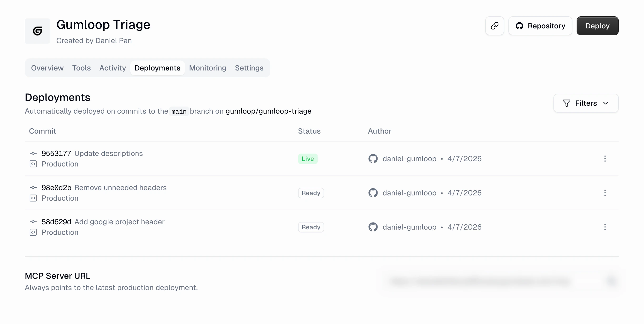This screenshot has height=324, width=644.
Task: Click the filter funnel icon in Filters
Action: pos(566,103)
